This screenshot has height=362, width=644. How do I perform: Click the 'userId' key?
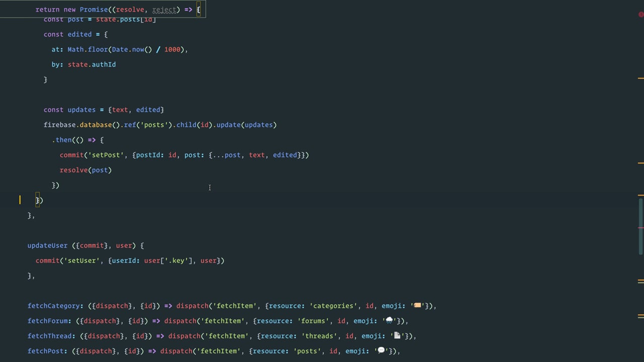pos(124,260)
